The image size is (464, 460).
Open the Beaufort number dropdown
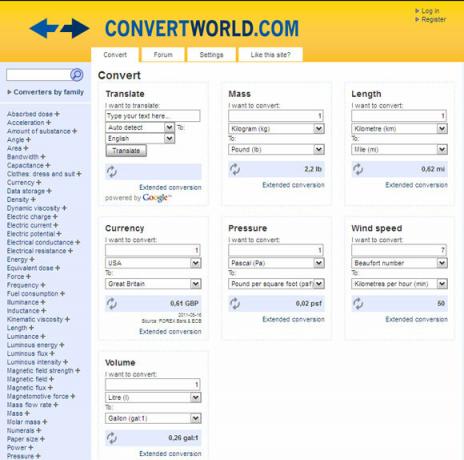click(x=399, y=263)
